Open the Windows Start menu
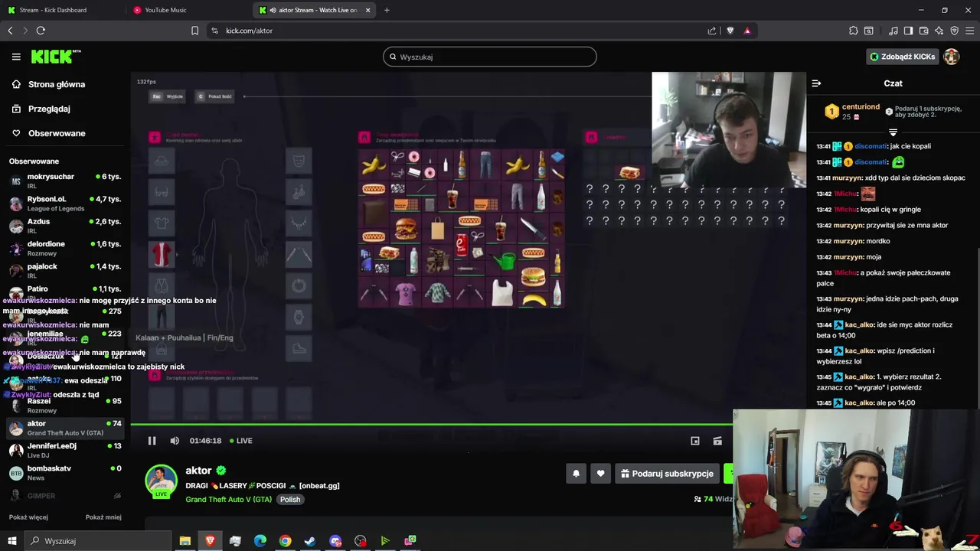Screen dimensions: 980x551 point(12,541)
